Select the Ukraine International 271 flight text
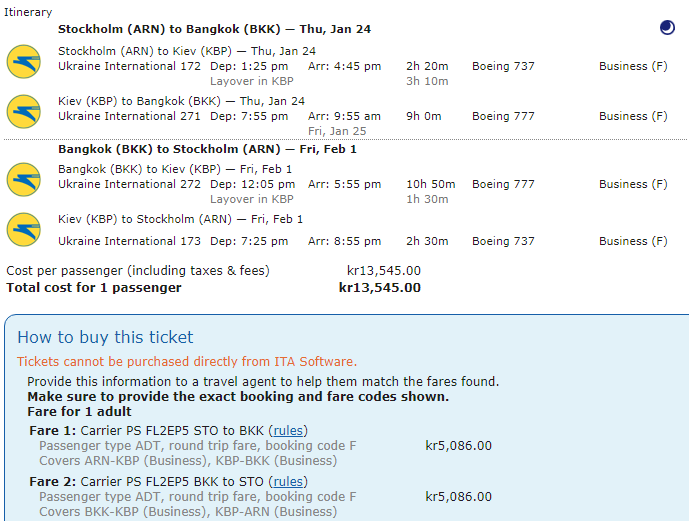The width and height of the screenshot is (689, 521). [x=130, y=116]
